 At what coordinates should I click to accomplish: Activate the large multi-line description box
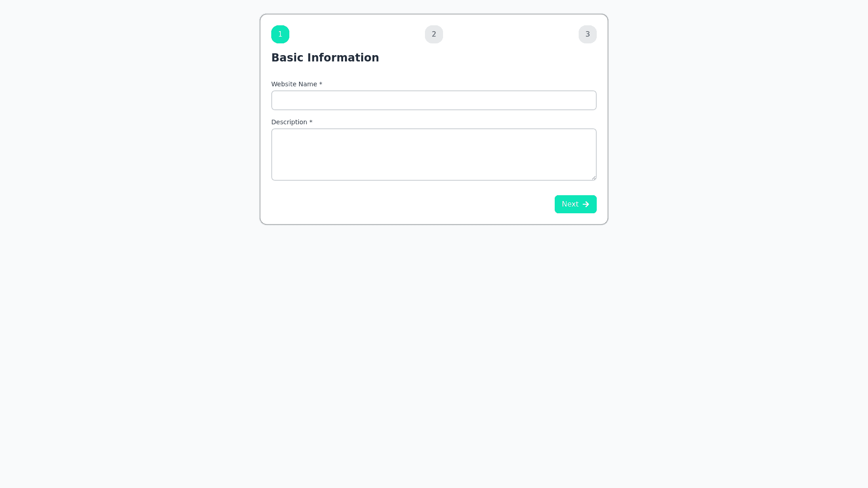click(434, 155)
